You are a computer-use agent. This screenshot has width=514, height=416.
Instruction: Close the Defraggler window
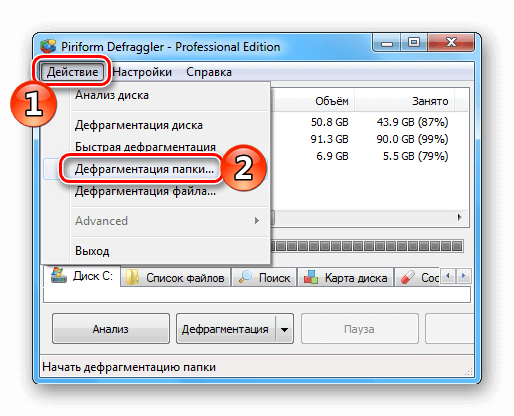(x=451, y=43)
